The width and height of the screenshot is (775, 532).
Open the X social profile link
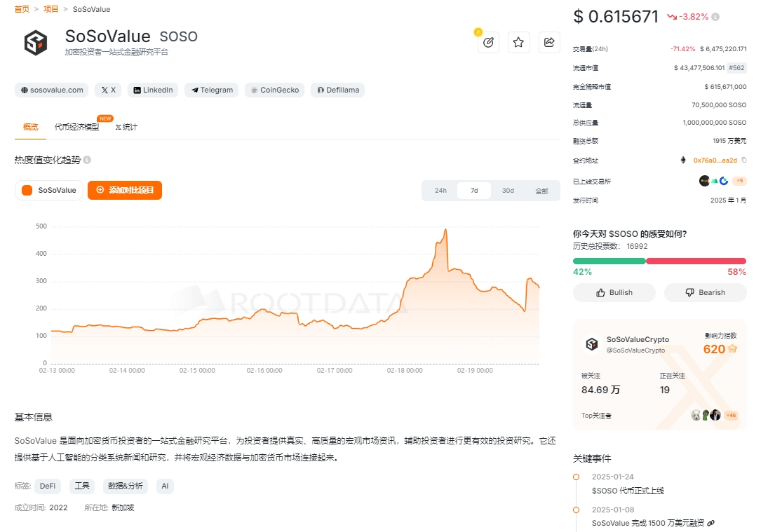pos(108,90)
